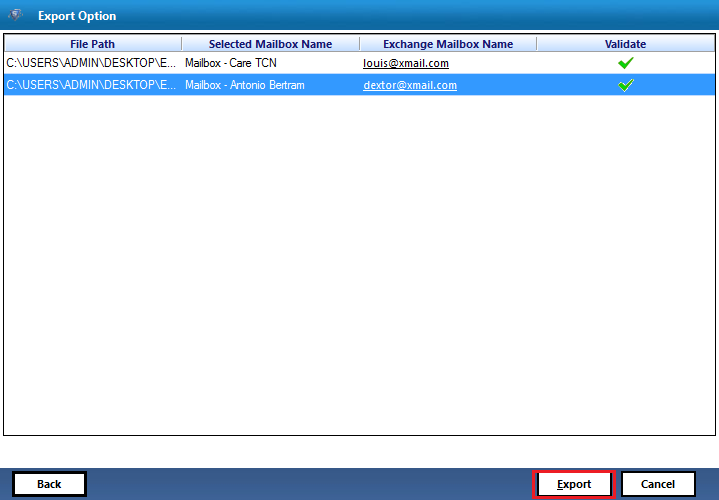Screen dimensions: 719x500
Task: Select file path in Antonio Bertram row
Action: click(x=91, y=85)
